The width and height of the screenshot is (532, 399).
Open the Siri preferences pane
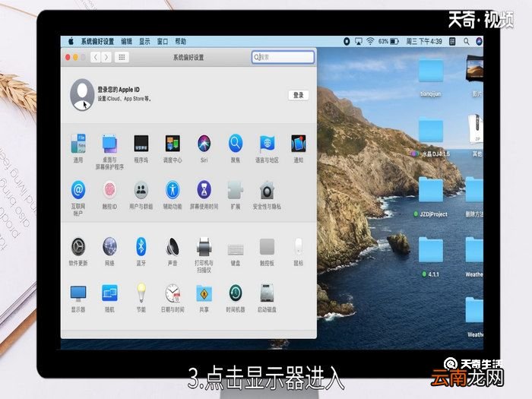204,144
